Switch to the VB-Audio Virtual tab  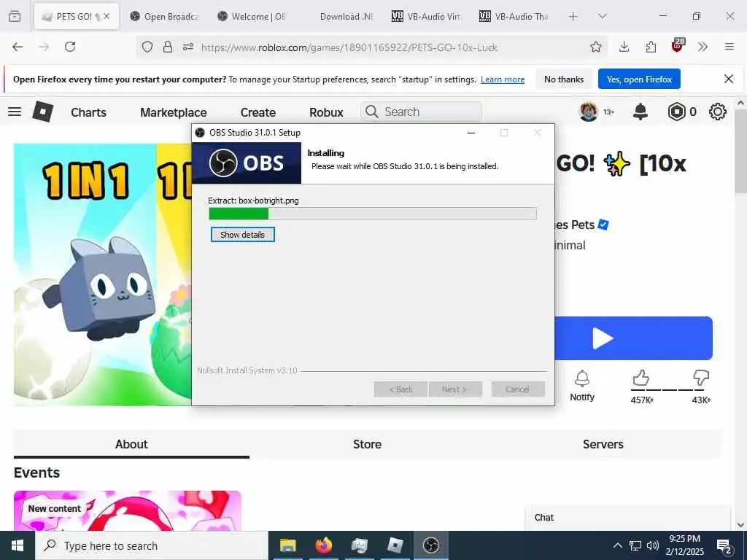pyautogui.click(x=426, y=16)
